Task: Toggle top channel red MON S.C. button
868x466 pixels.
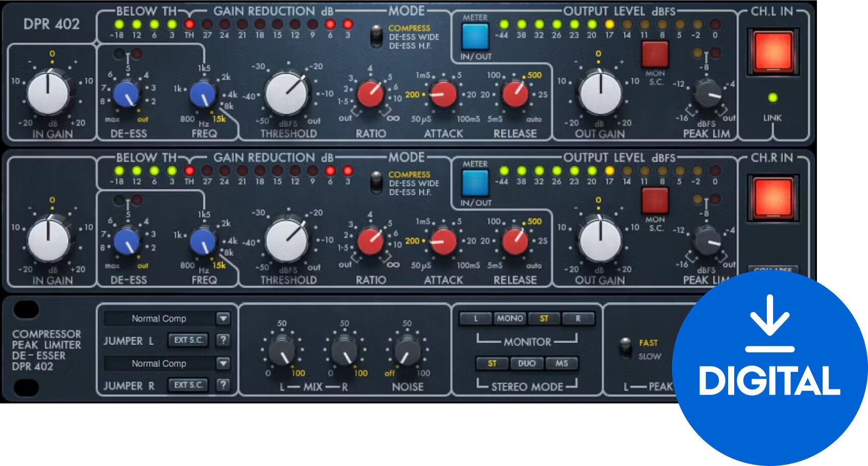Action: click(x=655, y=54)
